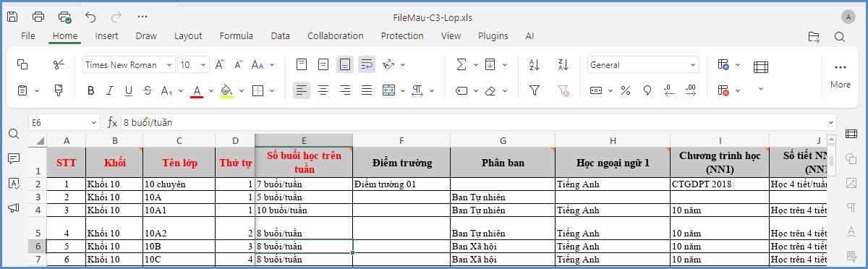
Task: Justify the cell text
Action: coord(367,90)
